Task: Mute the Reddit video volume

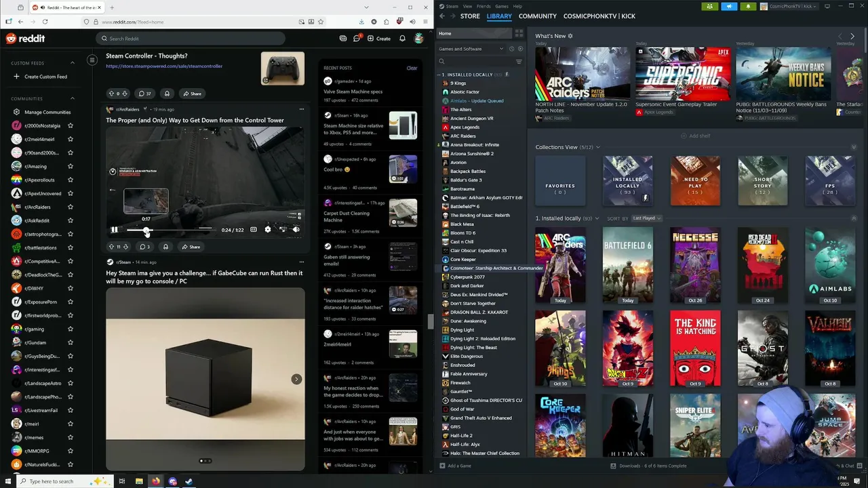Action: (x=296, y=230)
